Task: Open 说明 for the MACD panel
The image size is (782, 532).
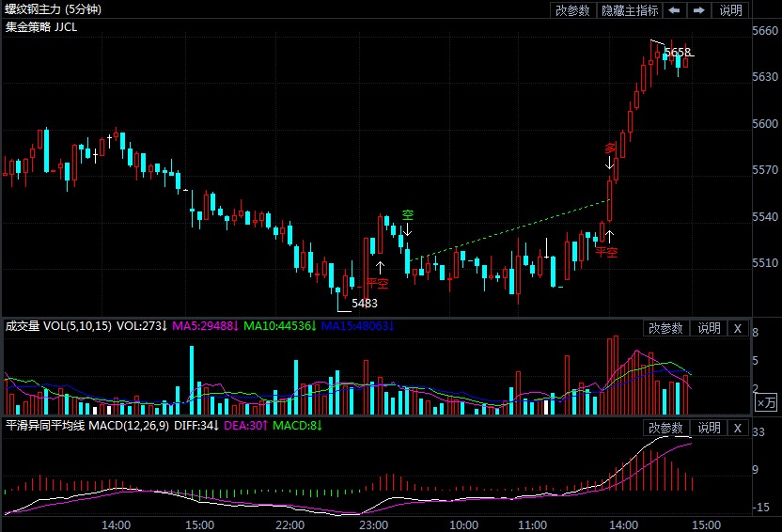Action: click(709, 428)
